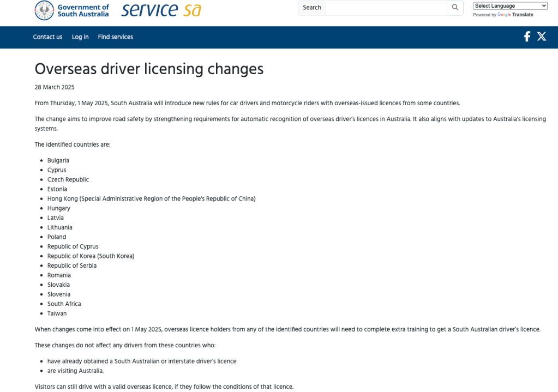Click the 28 March 2025 date text

(x=55, y=87)
